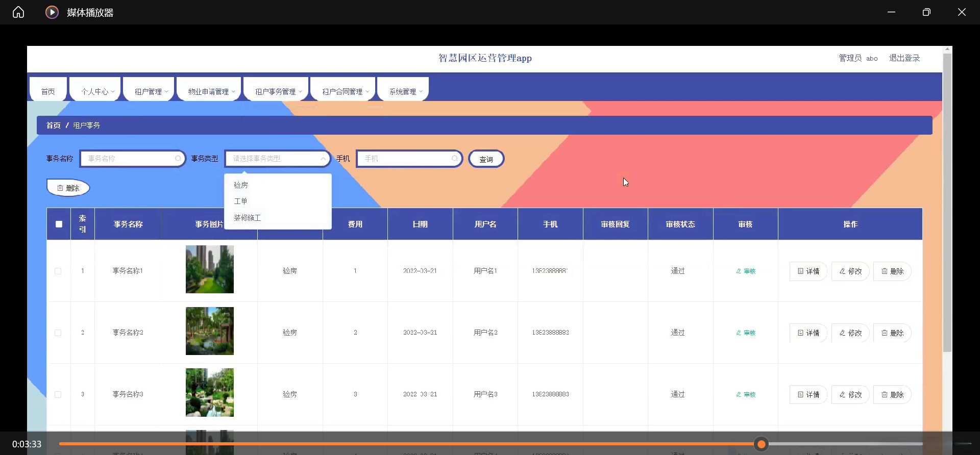Go to 首页 navigation tab
The height and width of the screenshot is (455, 980).
click(x=48, y=91)
